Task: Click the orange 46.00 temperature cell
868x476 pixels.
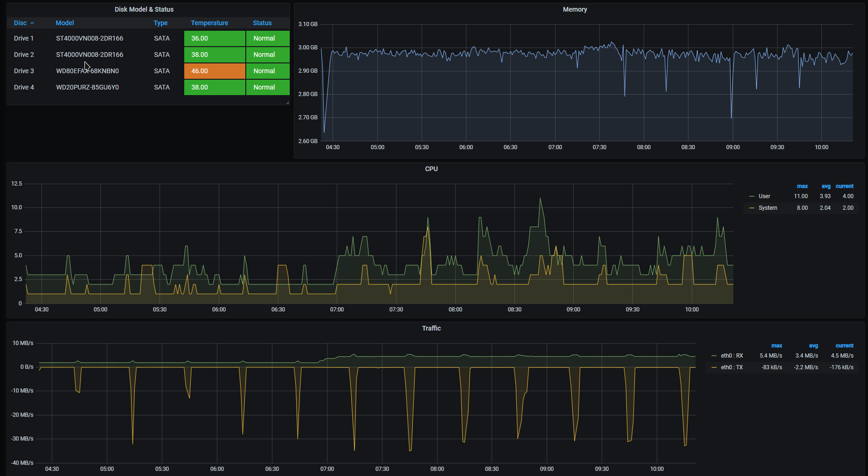Action: coord(215,71)
